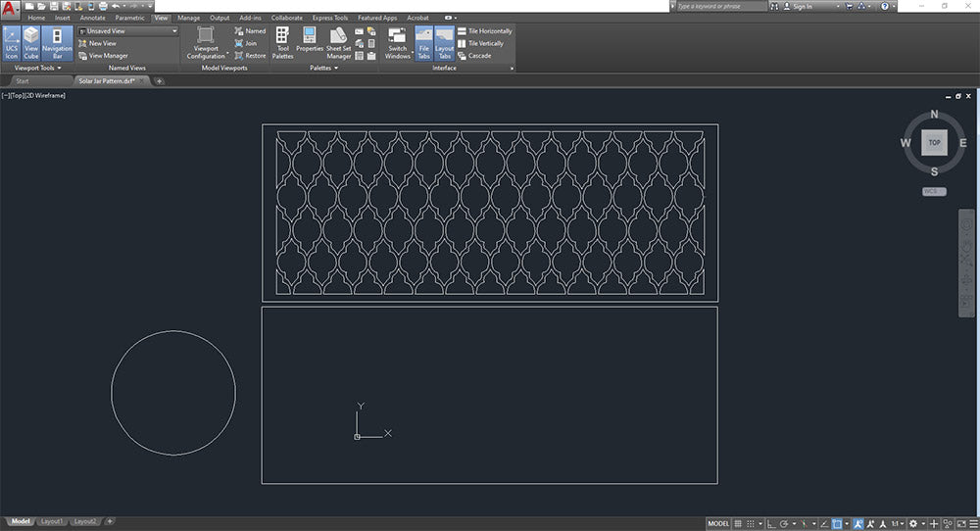Click the TOP face of ViewCube

click(x=934, y=143)
